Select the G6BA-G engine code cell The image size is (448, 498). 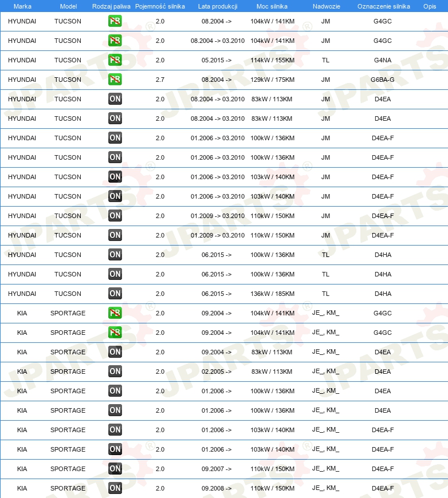click(x=383, y=80)
